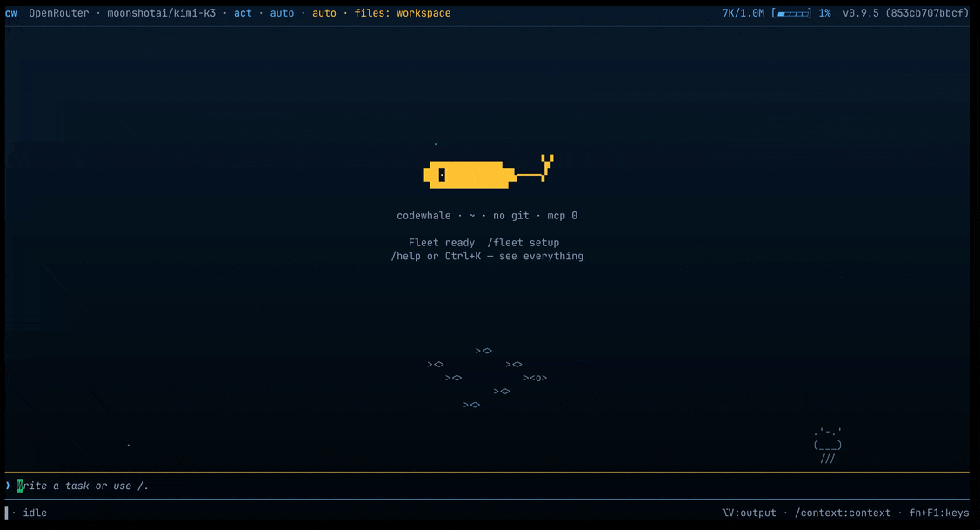Click the files: workspace indicator
This screenshot has width=980, height=530.
click(403, 13)
